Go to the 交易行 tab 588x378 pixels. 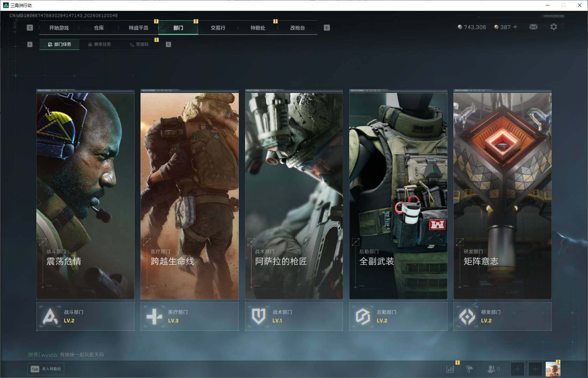tap(218, 28)
